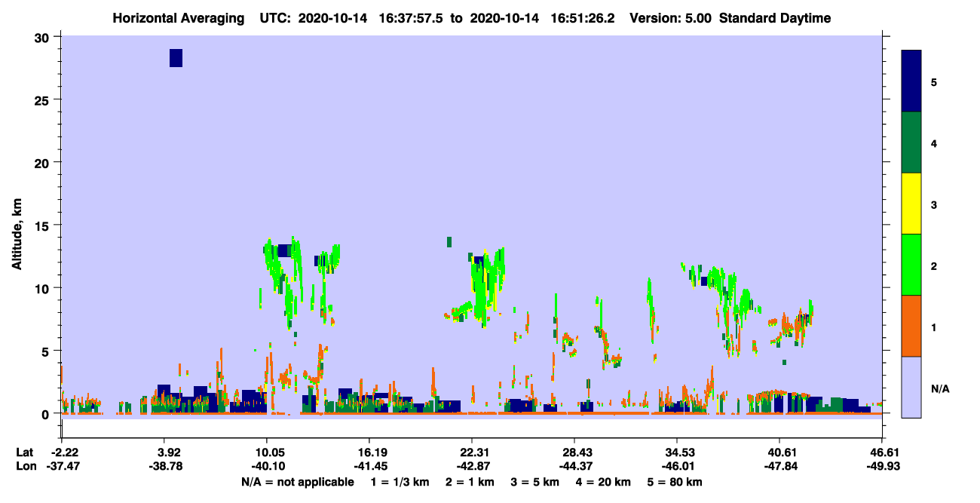This screenshot has width=980, height=503.
Task: Click legend text '5 = 80 km'
Action: [x=675, y=482]
